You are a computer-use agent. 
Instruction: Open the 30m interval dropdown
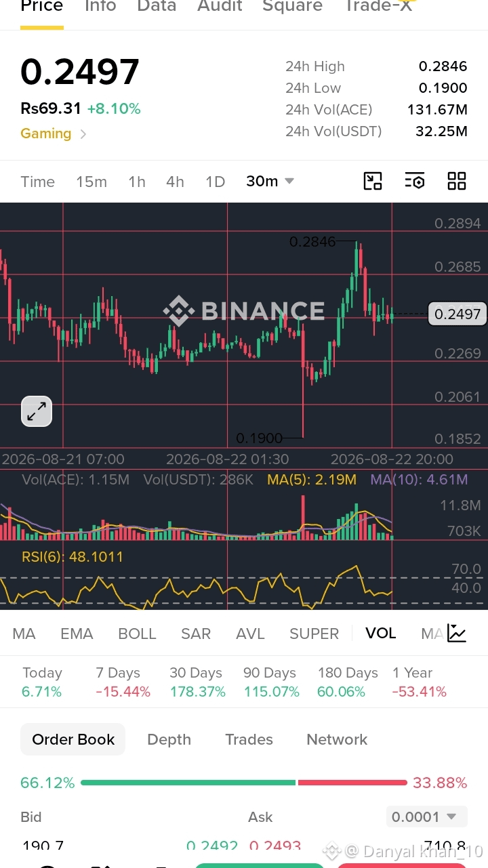coord(270,182)
